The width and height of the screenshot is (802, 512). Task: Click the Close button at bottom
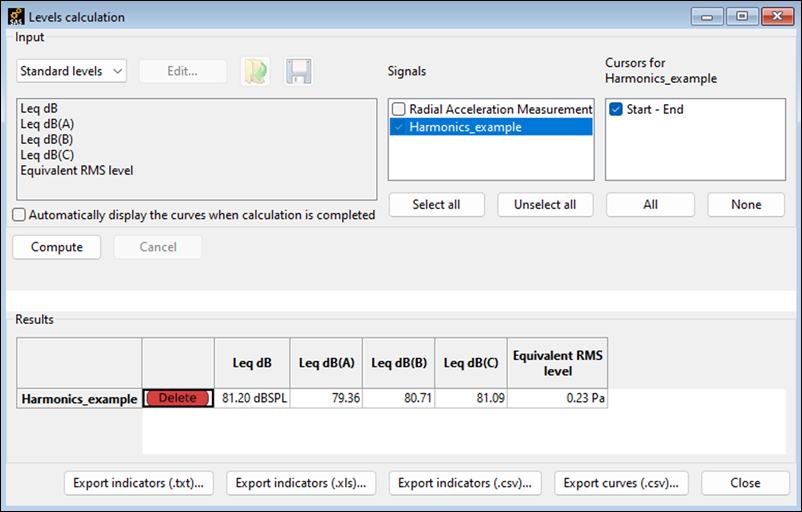[744, 483]
